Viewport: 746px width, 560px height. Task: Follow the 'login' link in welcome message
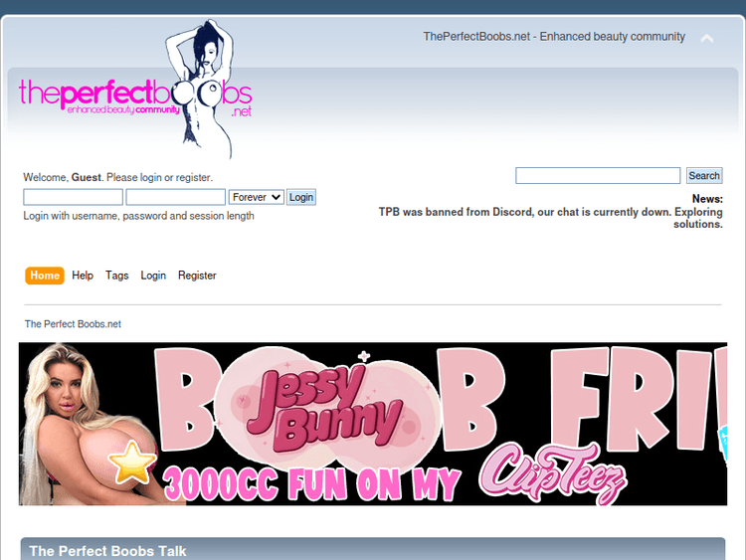[x=150, y=178]
